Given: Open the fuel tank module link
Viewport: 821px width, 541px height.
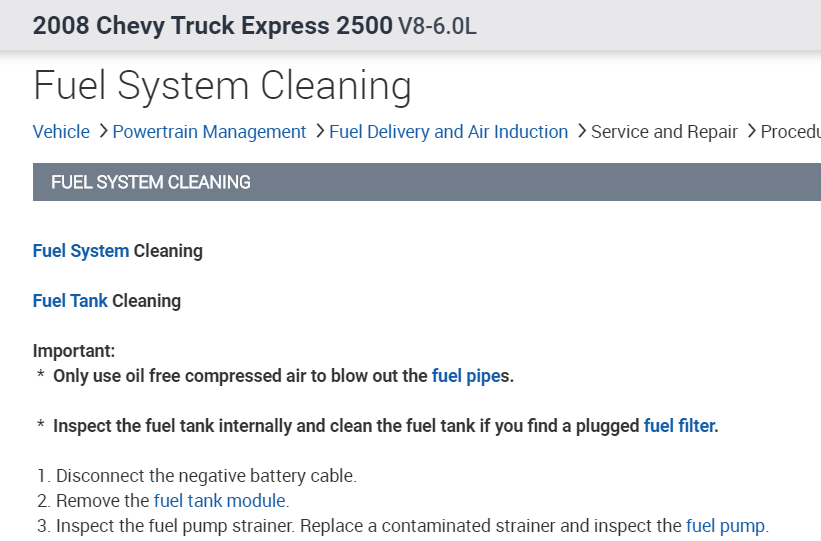Looking at the screenshot, I should click(220, 501).
